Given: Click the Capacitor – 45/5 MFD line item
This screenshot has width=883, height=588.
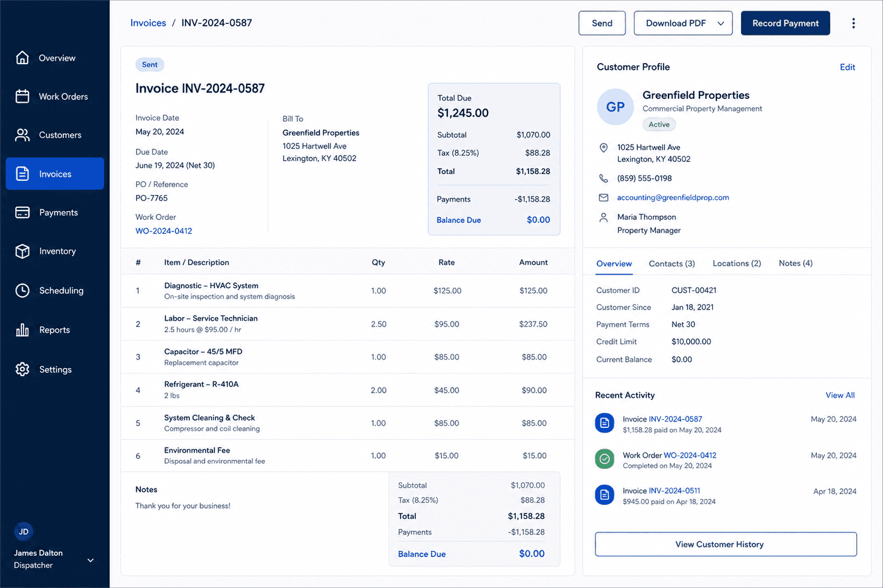Looking at the screenshot, I should (x=348, y=357).
